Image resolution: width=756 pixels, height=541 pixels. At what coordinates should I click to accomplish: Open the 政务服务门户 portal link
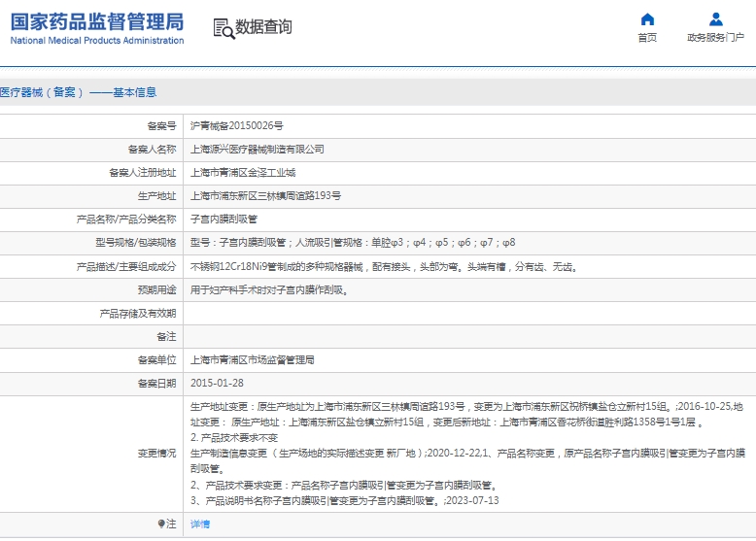pos(715,37)
